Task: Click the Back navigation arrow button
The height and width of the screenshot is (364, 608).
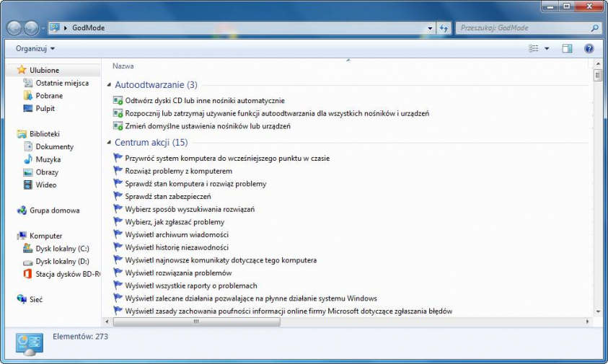Action: coord(14,28)
